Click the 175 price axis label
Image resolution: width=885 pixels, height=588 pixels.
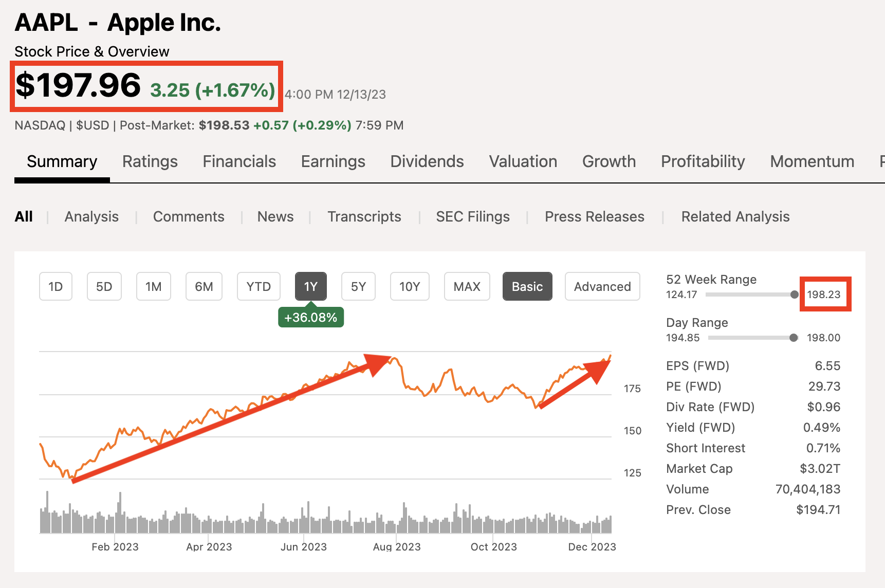tap(632, 389)
